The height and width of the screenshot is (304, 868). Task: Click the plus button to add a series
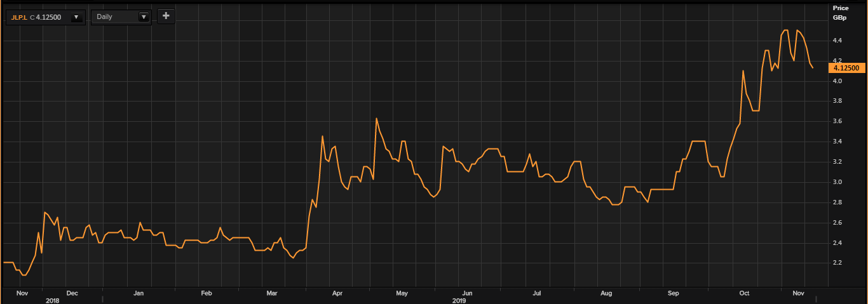click(x=166, y=16)
